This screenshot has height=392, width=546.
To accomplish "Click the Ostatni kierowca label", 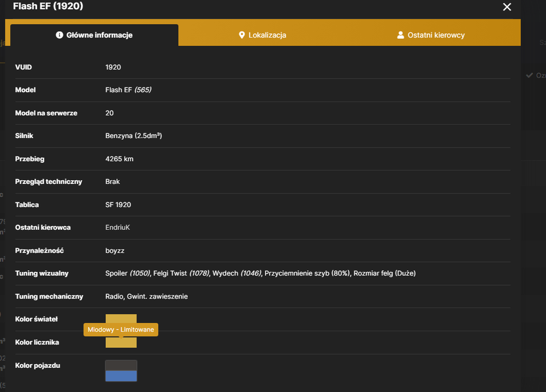I will (43, 227).
